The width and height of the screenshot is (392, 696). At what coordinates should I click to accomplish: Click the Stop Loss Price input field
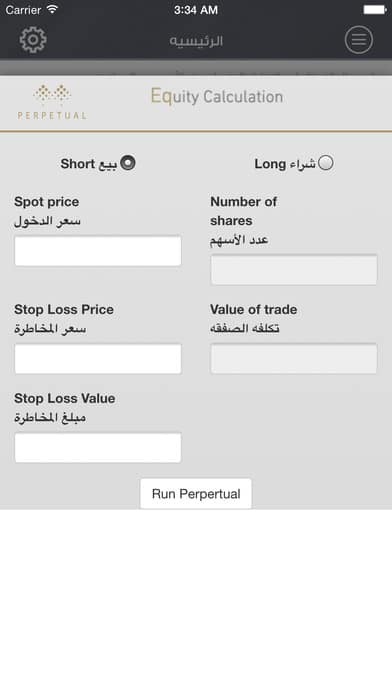point(98,359)
